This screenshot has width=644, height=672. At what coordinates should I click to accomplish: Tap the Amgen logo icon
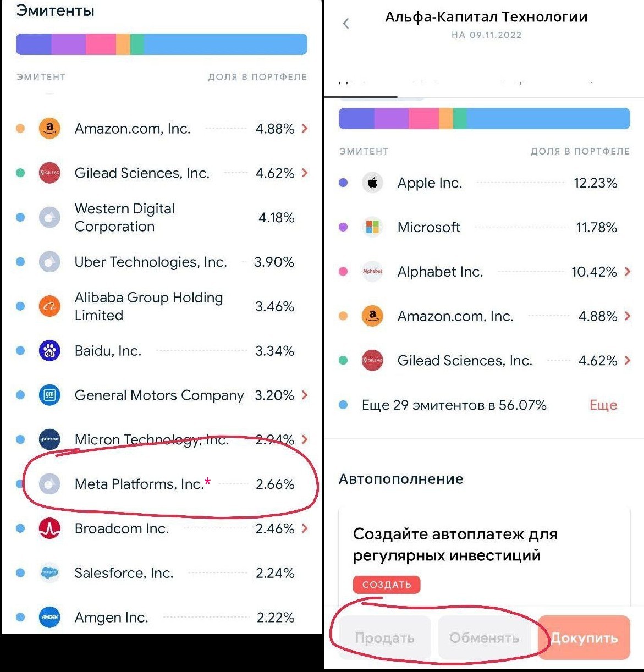pos(49,618)
